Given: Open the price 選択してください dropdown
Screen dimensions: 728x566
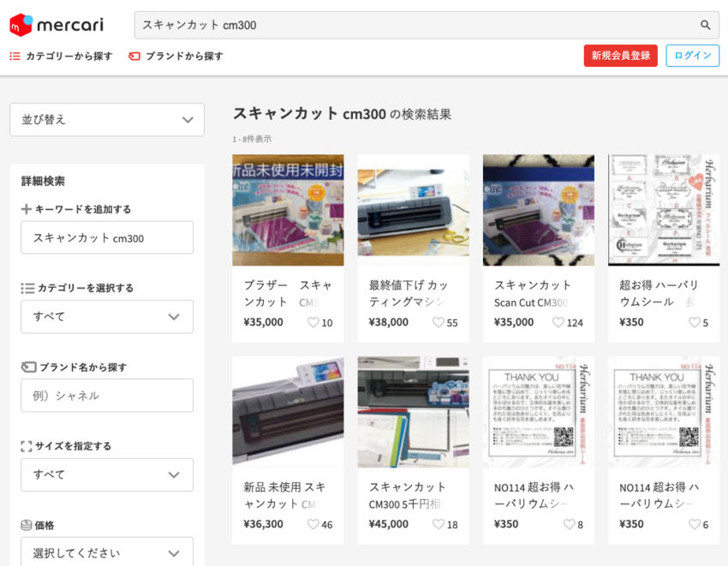Looking at the screenshot, I should (x=107, y=551).
